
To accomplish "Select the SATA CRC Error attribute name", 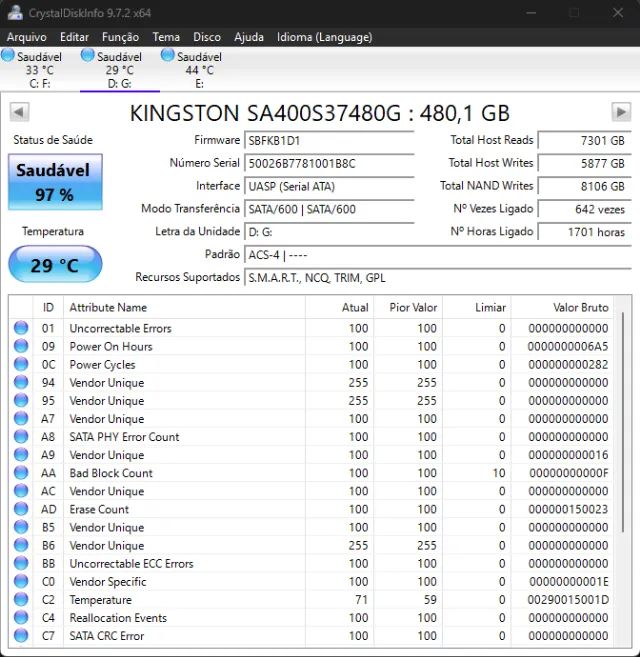I will coord(106,636).
